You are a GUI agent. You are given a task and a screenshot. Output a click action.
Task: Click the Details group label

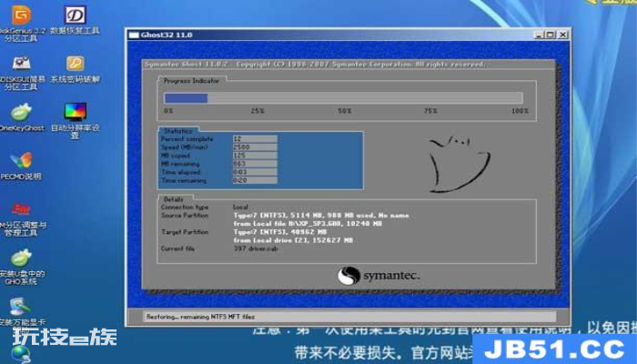pyautogui.click(x=174, y=199)
